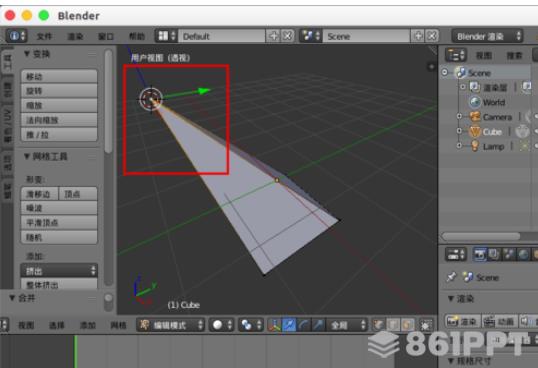538x368 pixels.
Task: Expand the Camera tree item
Action: 459,117
